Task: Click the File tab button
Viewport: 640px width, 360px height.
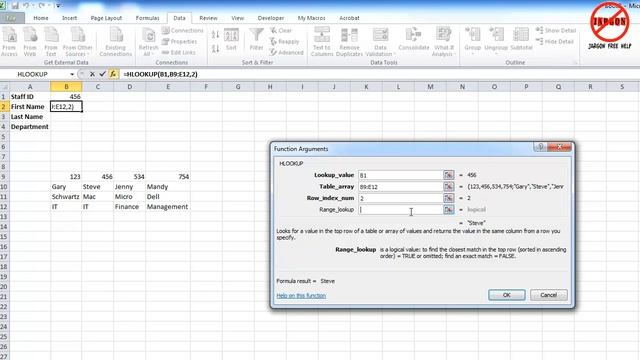Action: pos(12,18)
